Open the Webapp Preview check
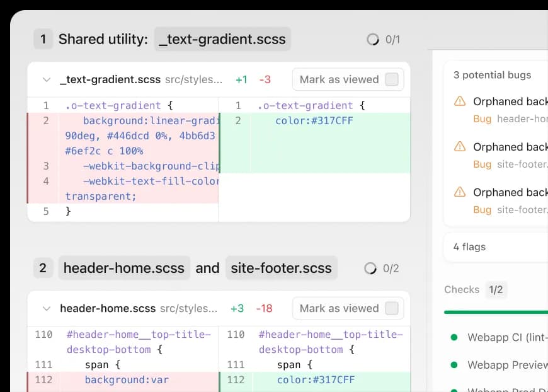548x392 pixels. coord(508,365)
